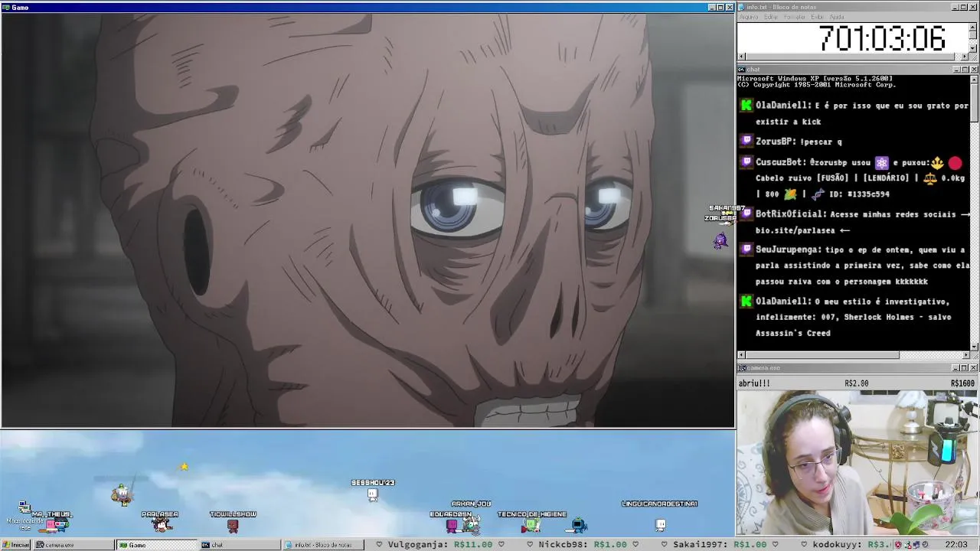Click the Twitch badge beside CuscuzBot

(746, 162)
